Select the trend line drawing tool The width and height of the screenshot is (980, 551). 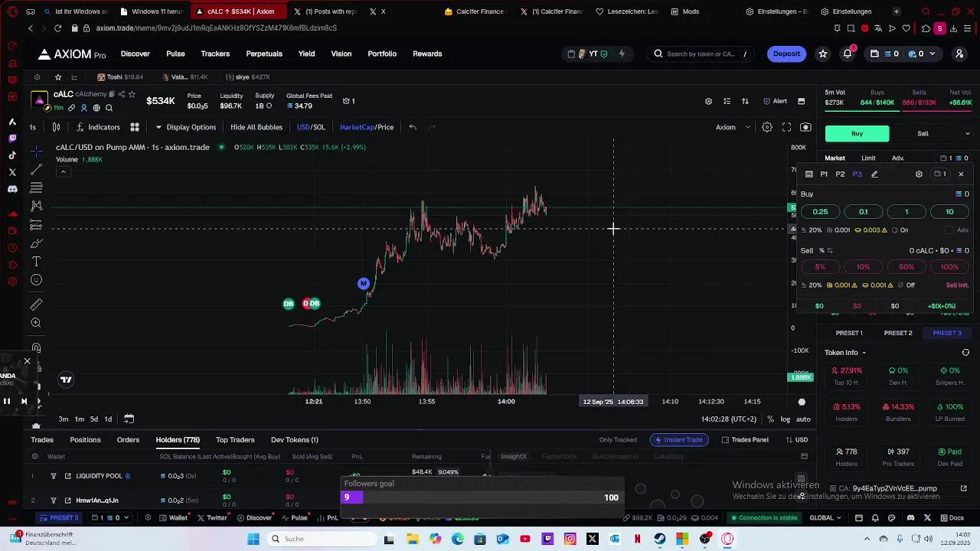tap(36, 170)
